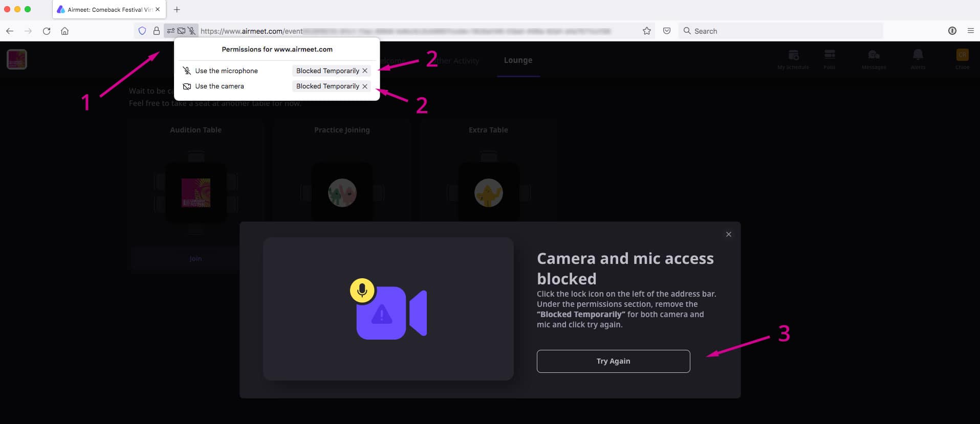
Task: Remove Blocked Temporarily for the microphone
Action: [365, 71]
